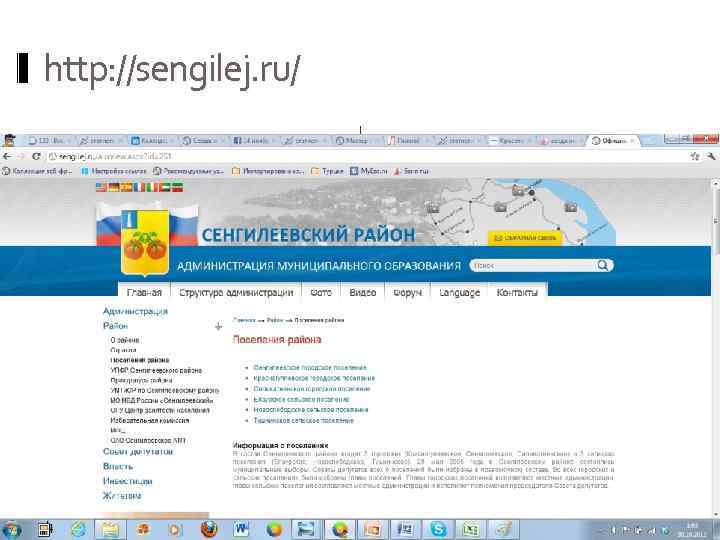Collapse the Район sidebar section
This screenshot has width=720, height=540.
tap(219, 326)
